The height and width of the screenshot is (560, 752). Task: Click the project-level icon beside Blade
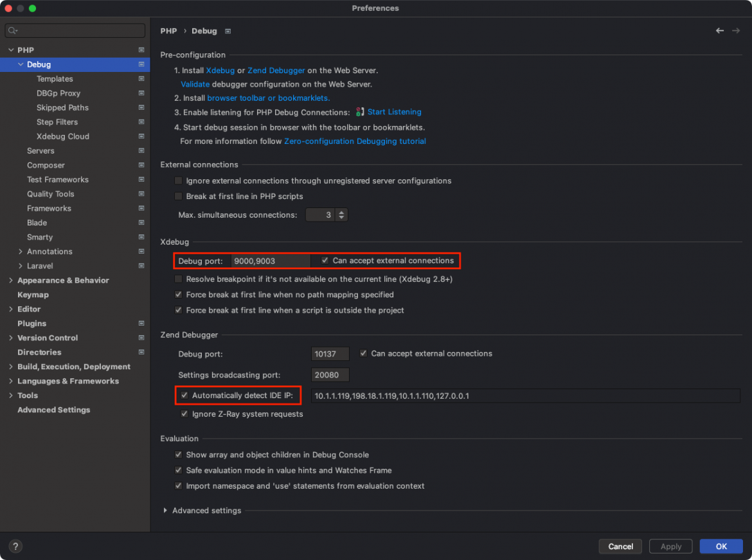(141, 222)
